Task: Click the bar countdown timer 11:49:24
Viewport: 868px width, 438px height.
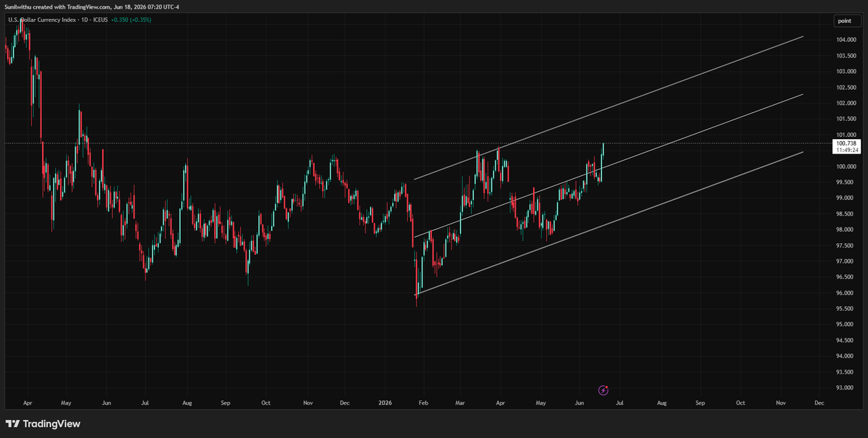Action: [846, 151]
